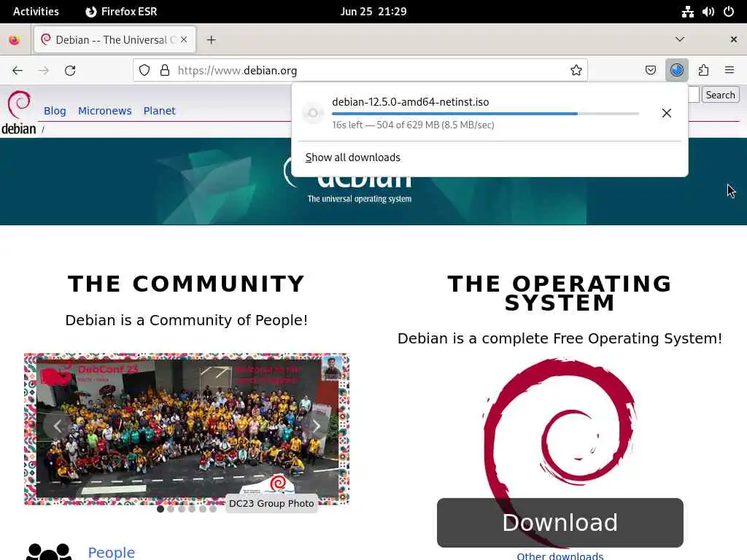Viewport: 747px width, 560px height.
Task: Click the Search button
Action: click(x=720, y=95)
